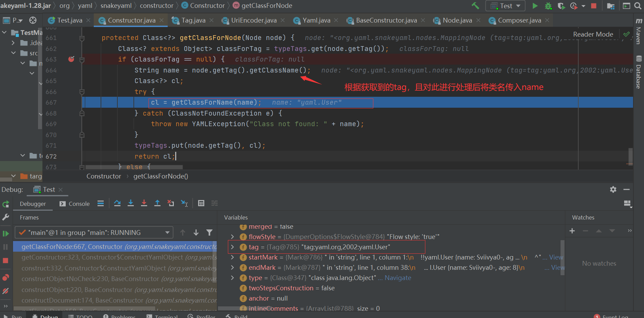Screen dimensions: 644x318
Task: Open Debug panel gear settings
Action: [x=613, y=189]
